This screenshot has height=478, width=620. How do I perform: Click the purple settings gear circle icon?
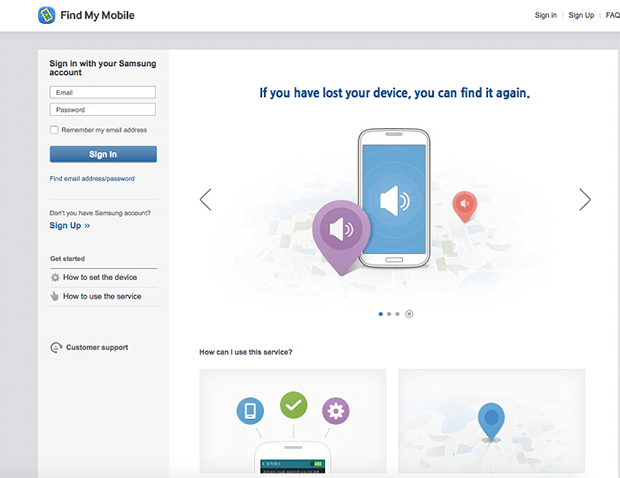coord(336,411)
